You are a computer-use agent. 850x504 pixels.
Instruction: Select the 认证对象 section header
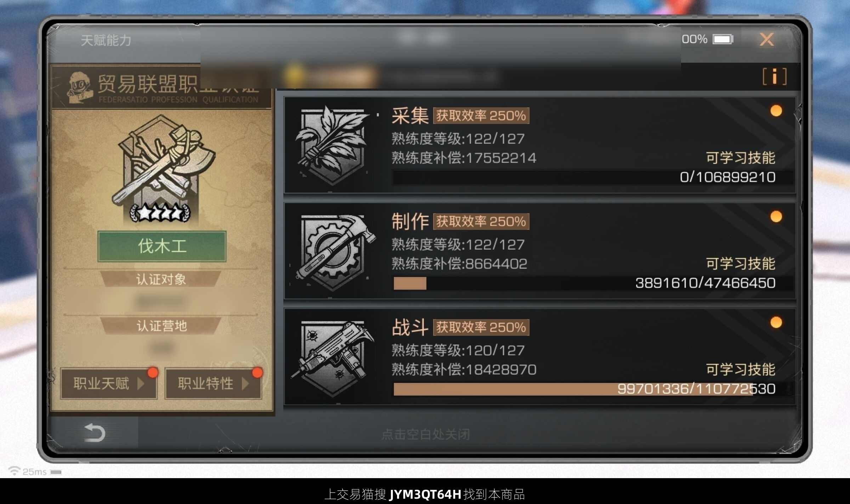(x=161, y=279)
